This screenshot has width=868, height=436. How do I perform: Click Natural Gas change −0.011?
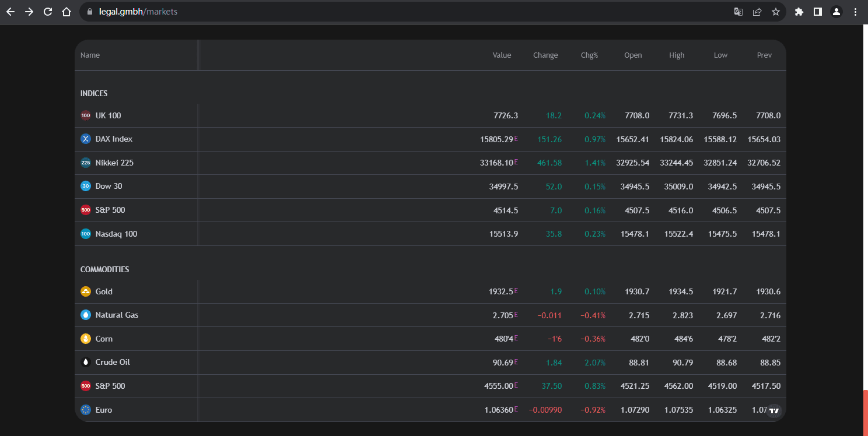click(x=549, y=315)
